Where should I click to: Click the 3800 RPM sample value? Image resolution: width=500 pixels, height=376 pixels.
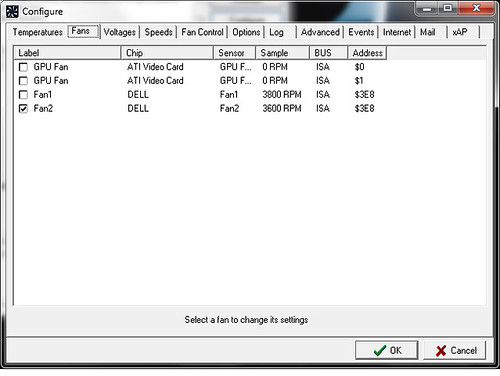(x=282, y=95)
